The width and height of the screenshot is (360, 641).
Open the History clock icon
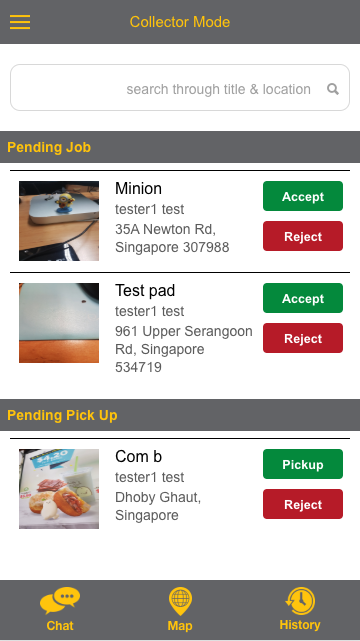pyautogui.click(x=300, y=601)
